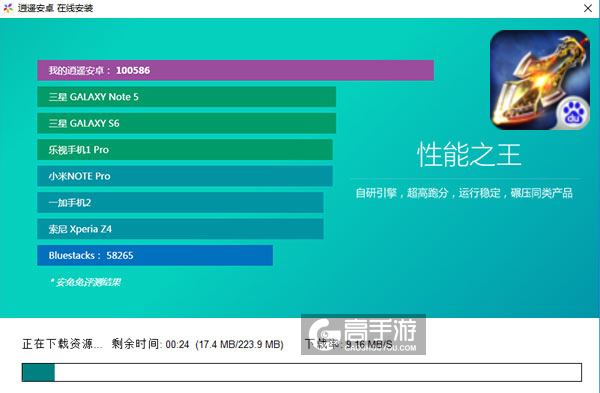Click the 正在下载资源 status text
Viewport: 600px width, 393px height.
coord(62,344)
